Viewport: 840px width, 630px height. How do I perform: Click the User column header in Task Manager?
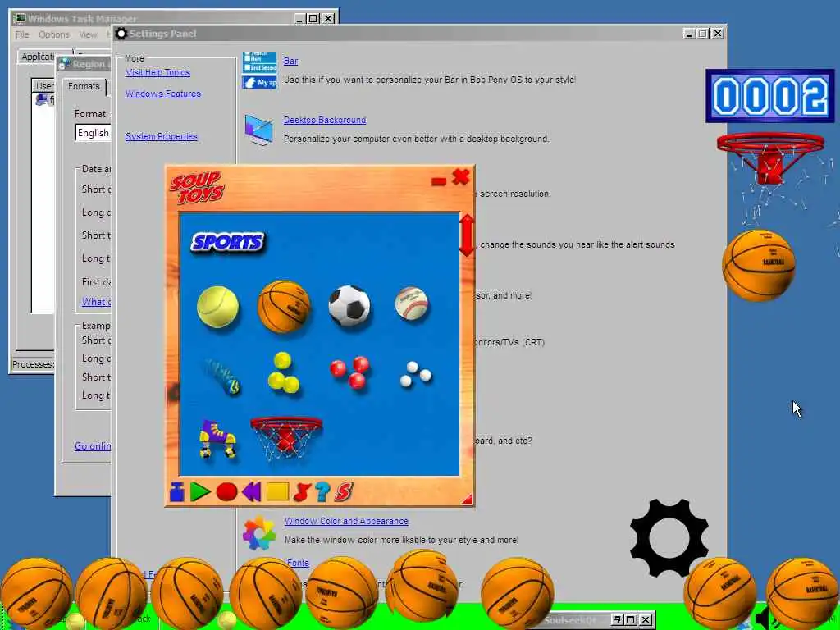[44, 85]
